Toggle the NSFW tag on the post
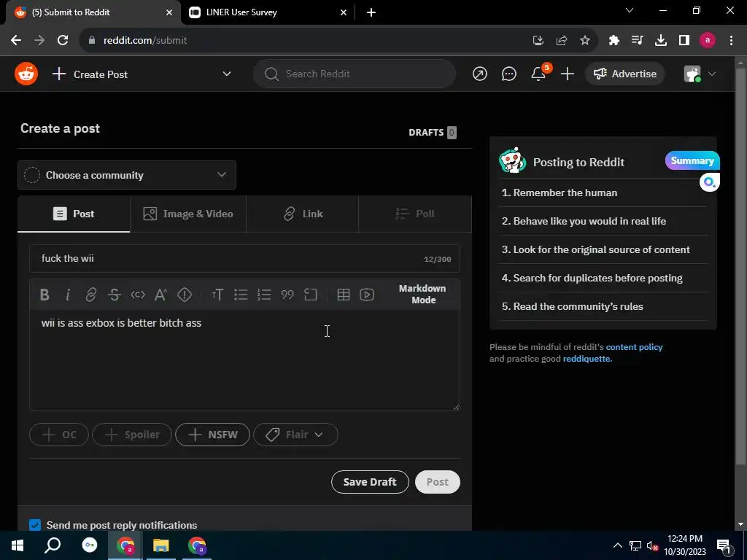Image resolution: width=747 pixels, height=560 pixels. click(212, 435)
